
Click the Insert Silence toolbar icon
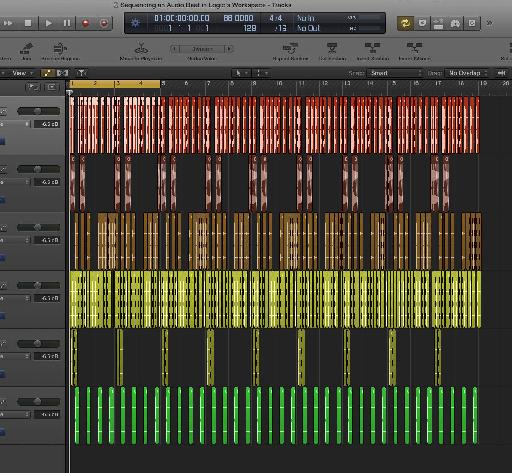click(x=414, y=48)
